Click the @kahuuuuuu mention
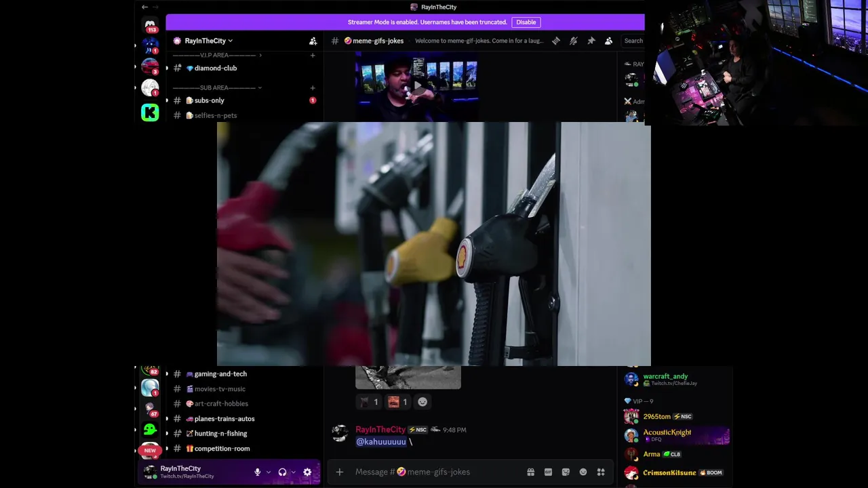This screenshot has height=488, width=868. 381,442
